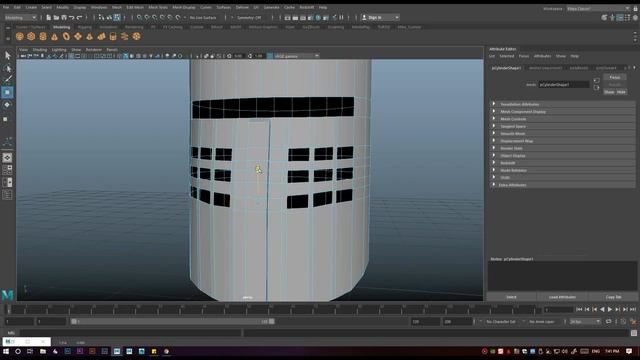This screenshot has width=640, height=360.
Task: Toggle the blue shaded display viewport icon
Action: 126,56
